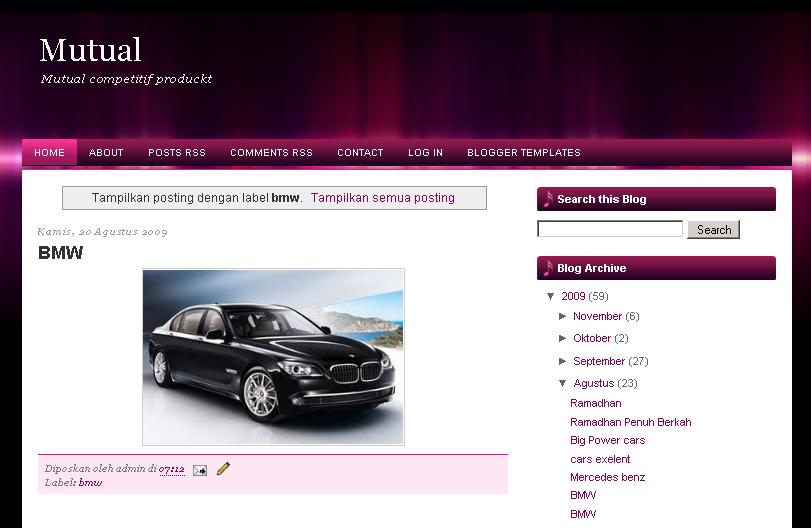Screen dimensions: 811x528
Task: Open the HOME menu item
Action: tap(50, 153)
